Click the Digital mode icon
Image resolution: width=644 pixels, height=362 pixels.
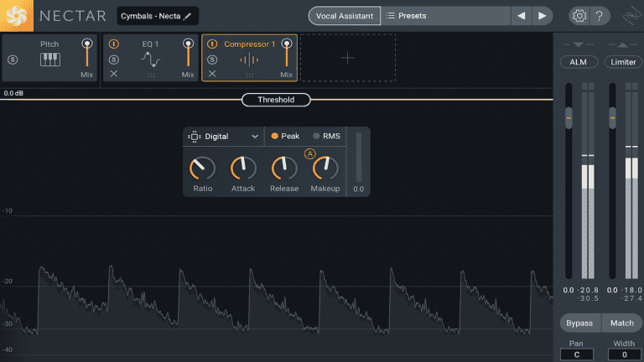click(x=195, y=137)
